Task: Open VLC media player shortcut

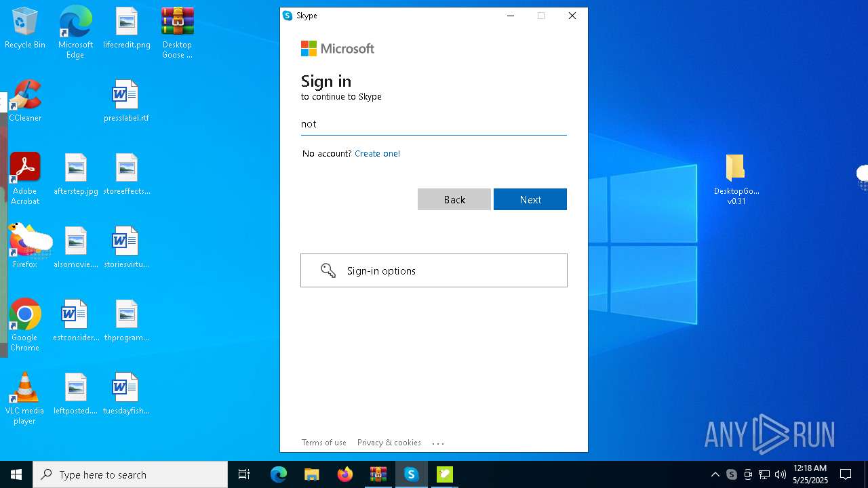Action: (x=25, y=399)
